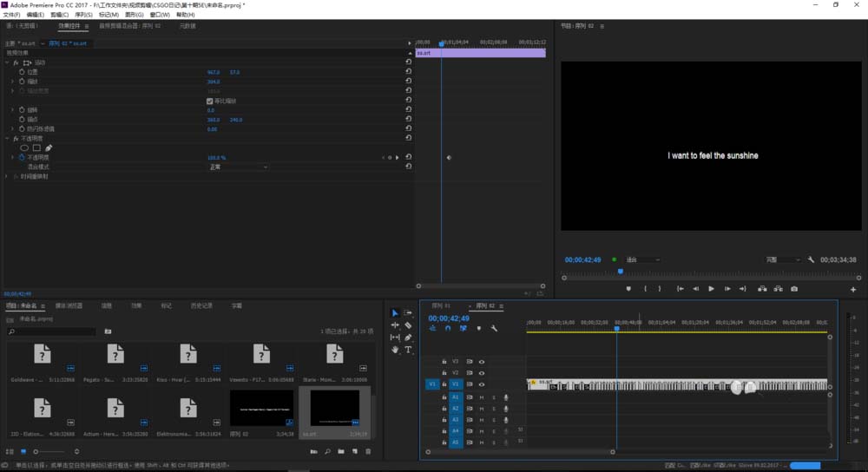The height and width of the screenshot is (472, 868).
Task: Open the File menu
Action: [11, 15]
